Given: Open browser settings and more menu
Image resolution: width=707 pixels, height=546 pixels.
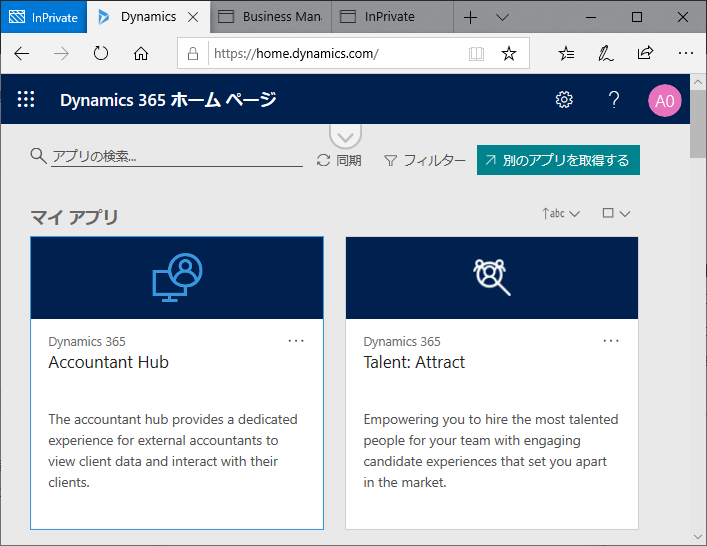Looking at the screenshot, I should tap(685, 53).
